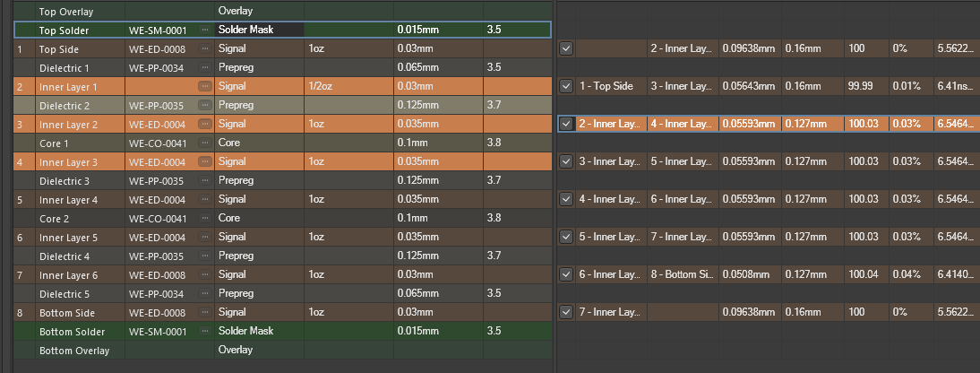Uncheck impedance row with 8 - Bottom Side reference
This screenshot has height=373, width=980.
coord(566,274)
